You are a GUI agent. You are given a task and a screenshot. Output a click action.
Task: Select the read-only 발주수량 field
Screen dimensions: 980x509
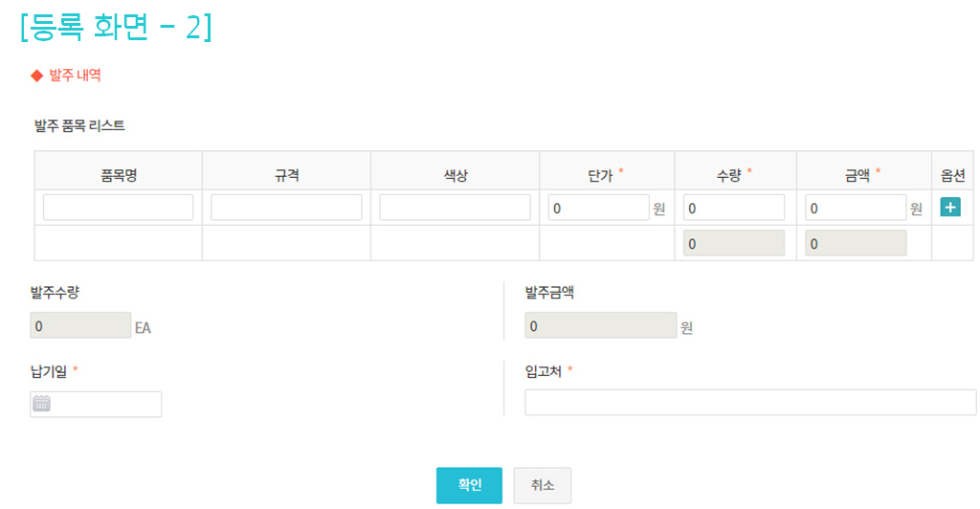(80, 325)
